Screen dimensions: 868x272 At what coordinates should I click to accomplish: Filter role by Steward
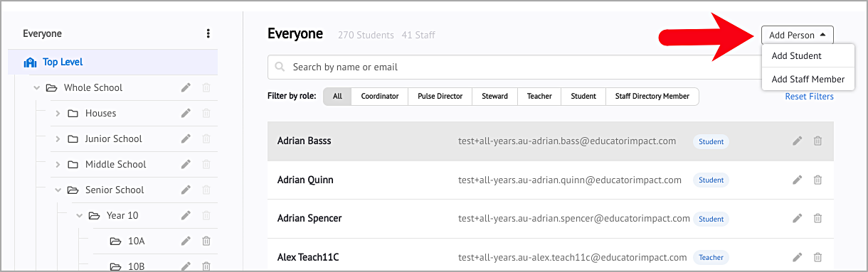pyautogui.click(x=494, y=97)
